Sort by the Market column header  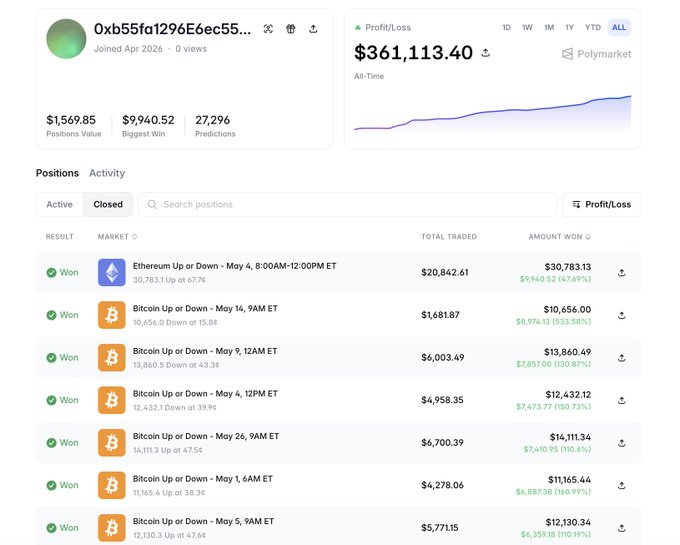coord(117,236)
